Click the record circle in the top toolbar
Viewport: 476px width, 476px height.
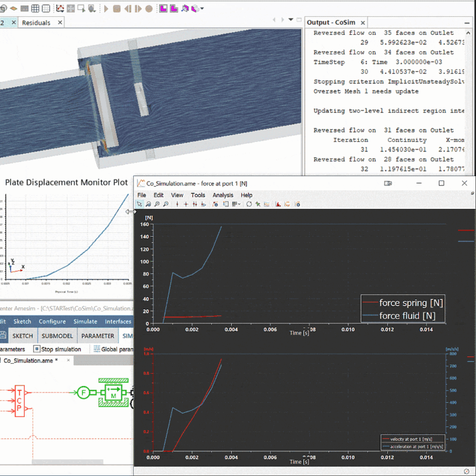pos(149,9)
